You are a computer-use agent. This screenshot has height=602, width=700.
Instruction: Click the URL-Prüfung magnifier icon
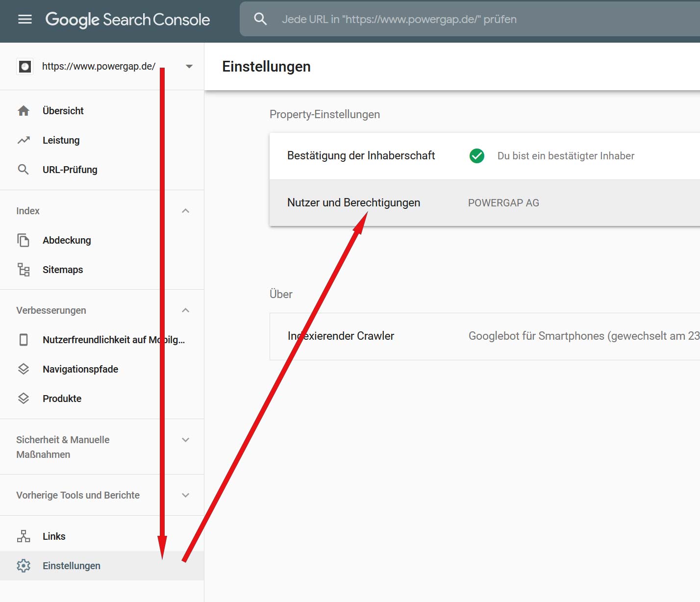pyautogui.click(x=24, y=170)
